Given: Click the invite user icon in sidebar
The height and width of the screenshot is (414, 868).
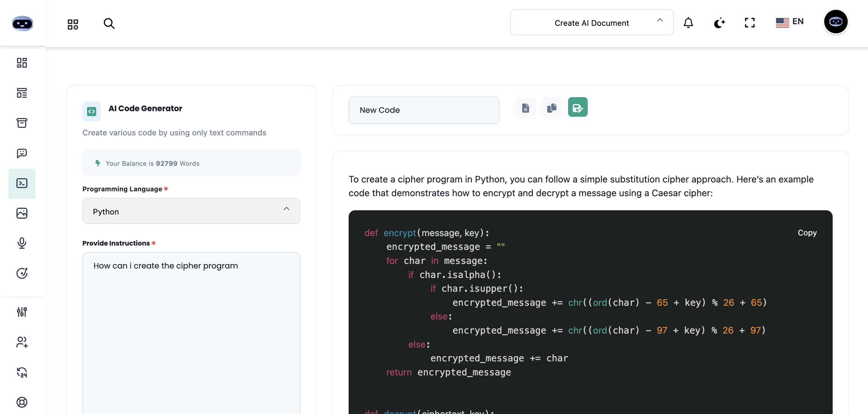Looking at the screenshot, I should click(x=22, y=342).
